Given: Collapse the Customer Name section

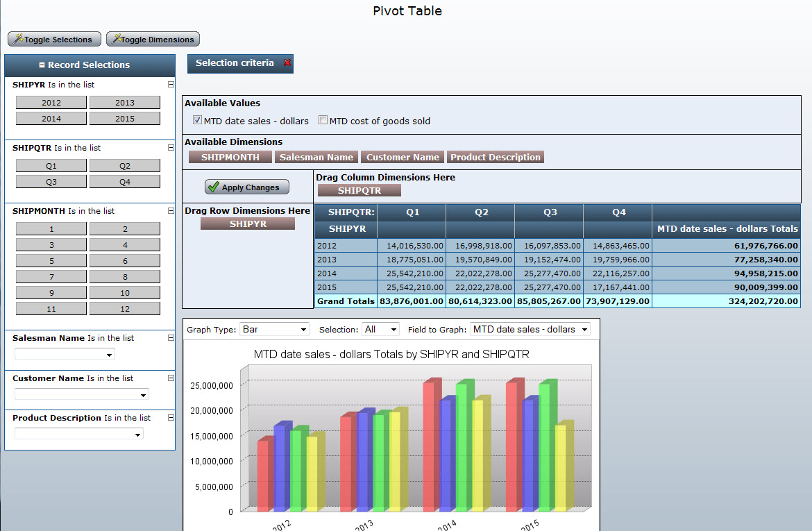Looking at the screenshot, I should [x=171, y=378].
